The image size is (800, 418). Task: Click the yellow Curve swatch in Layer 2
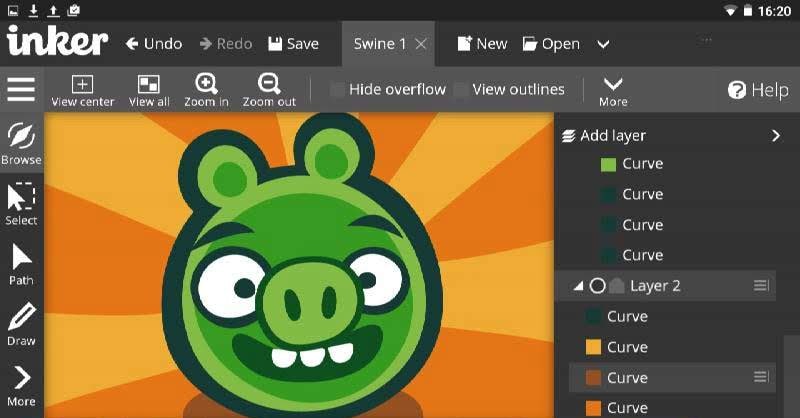(x=593, y=347)
